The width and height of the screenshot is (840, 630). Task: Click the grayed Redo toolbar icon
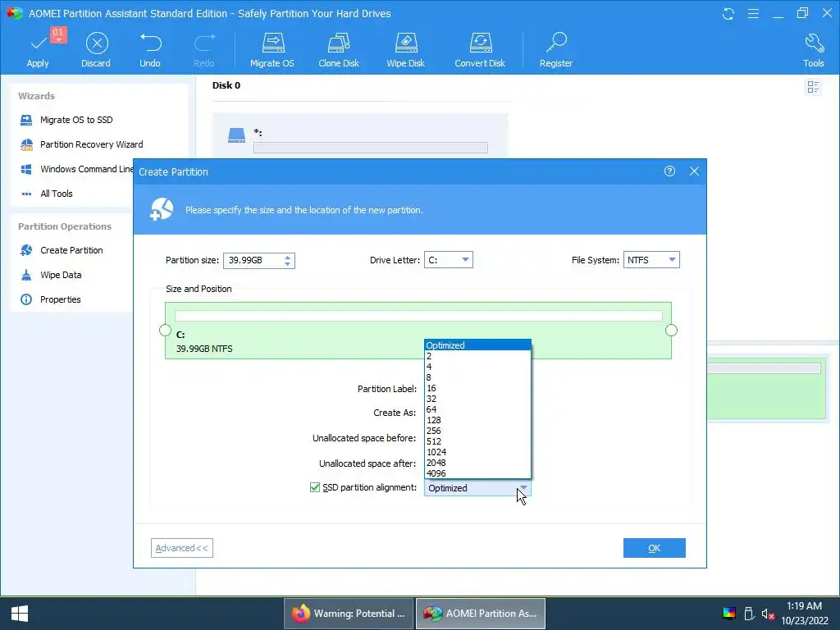(204, 49)
